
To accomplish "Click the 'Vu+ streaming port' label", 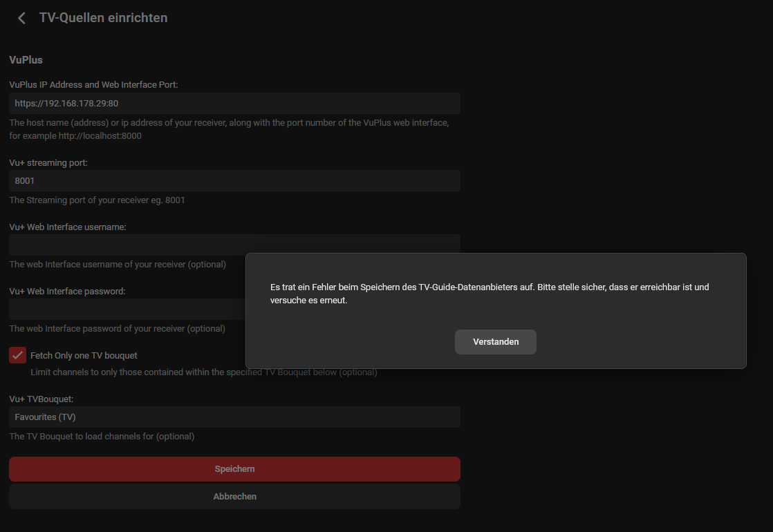I will point(48,162).
